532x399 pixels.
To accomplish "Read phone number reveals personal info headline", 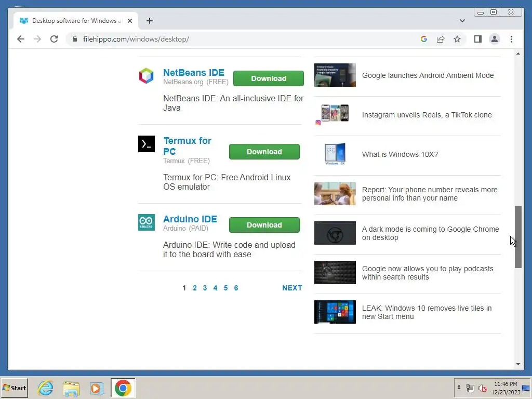I will 430,194.
